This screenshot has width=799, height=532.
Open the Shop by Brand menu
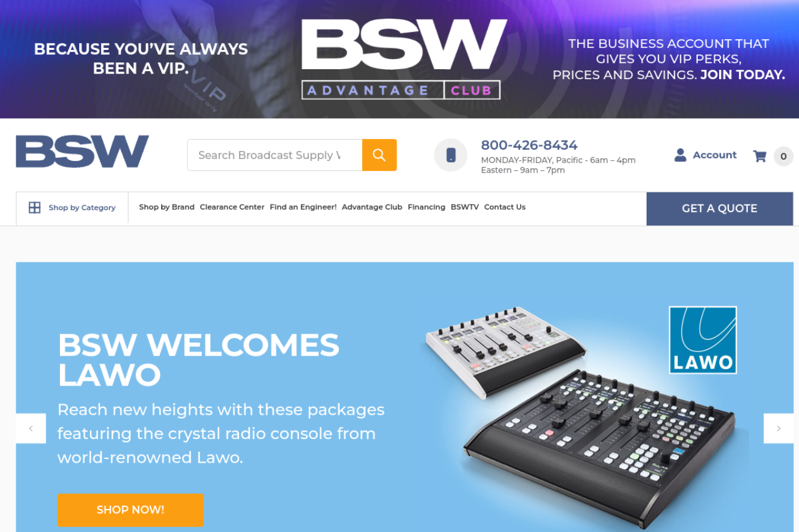[x=167, y=207]
